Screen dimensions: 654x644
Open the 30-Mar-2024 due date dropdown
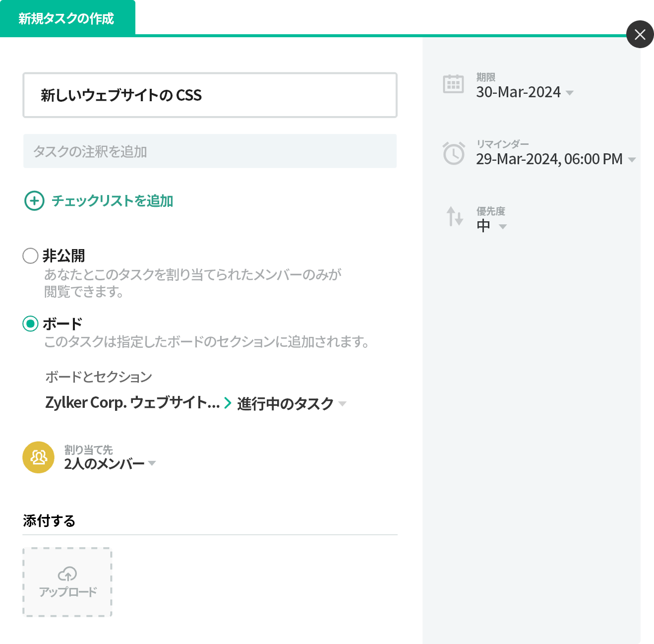coord(570,93)
